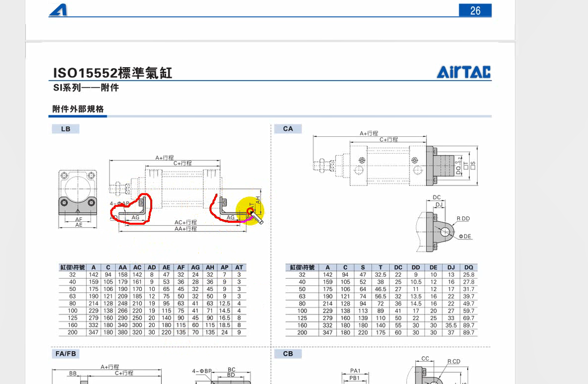Click the S column header in CA table
This screenshot has width=588, height=384.
(x=363, y=268)
